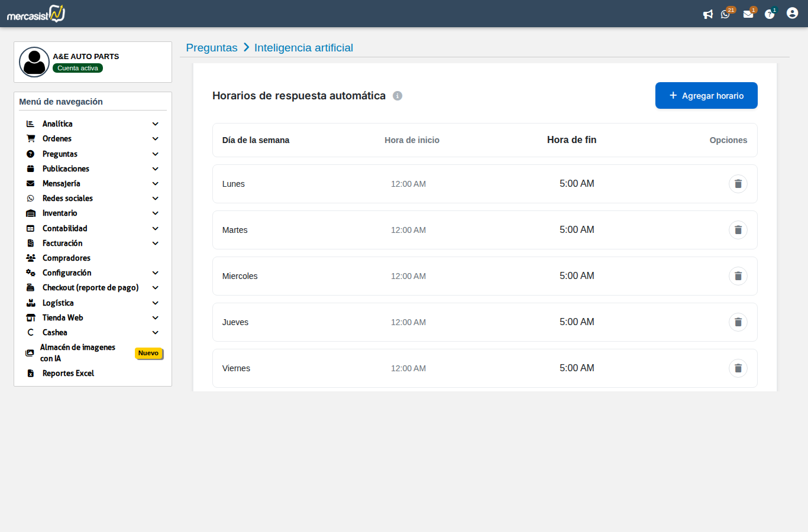The image size is (808, 532).
Task: Click the user account icon in header
Action: [792, 13]
